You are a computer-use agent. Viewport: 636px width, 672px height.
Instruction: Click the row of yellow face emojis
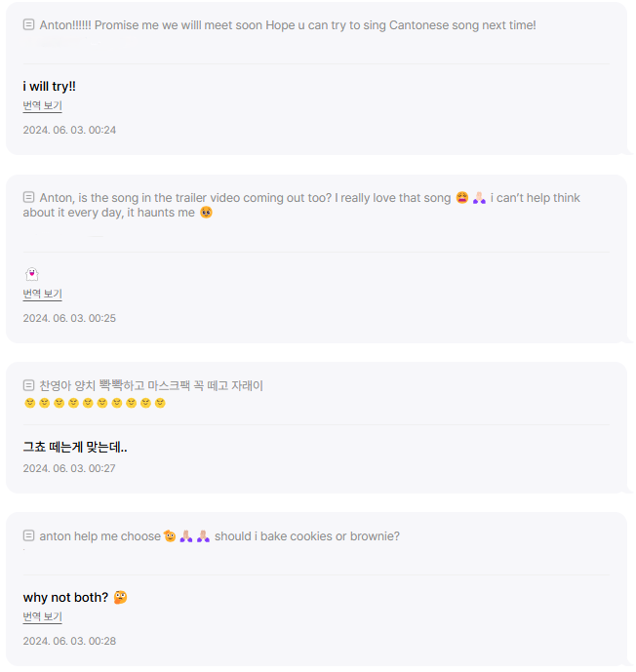pos(95,403)
